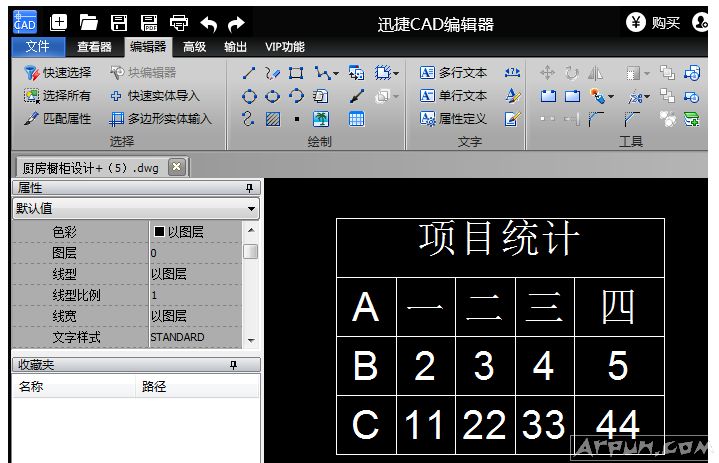Click the fillet corner tool icon
Viewport: 719px width, 463px height.
click(x=596, y=119)
